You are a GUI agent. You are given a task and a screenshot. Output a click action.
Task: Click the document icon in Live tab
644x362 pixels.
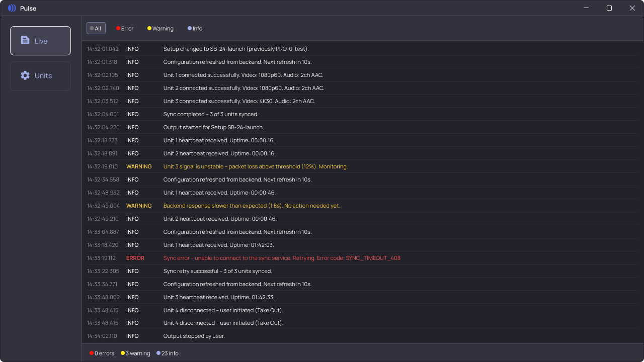[25, 40]
